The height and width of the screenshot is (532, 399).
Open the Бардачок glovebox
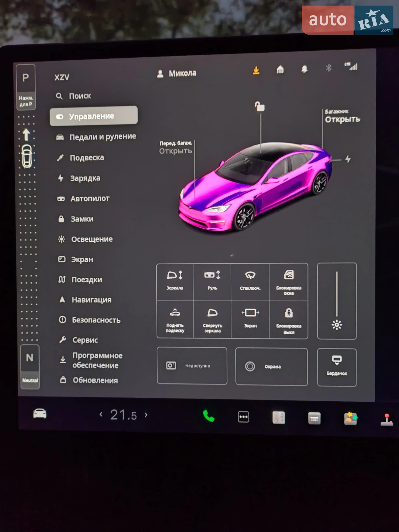[337, 367]
